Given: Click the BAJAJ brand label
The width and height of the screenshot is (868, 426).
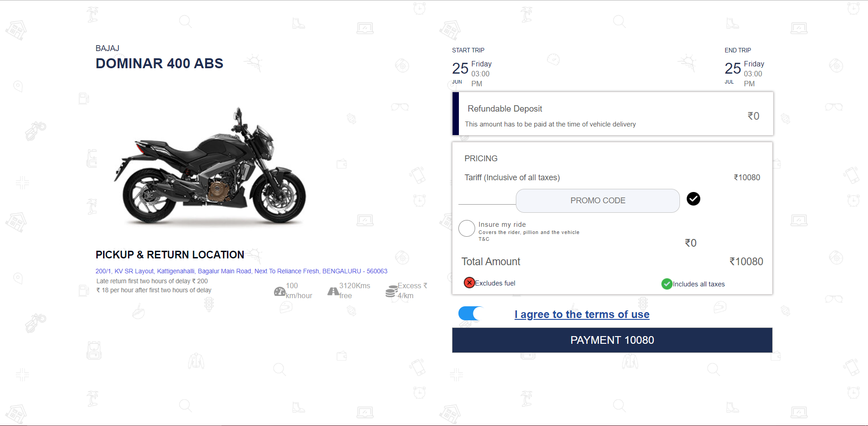Looking at the screenshot, I should (x=107, y=48).
